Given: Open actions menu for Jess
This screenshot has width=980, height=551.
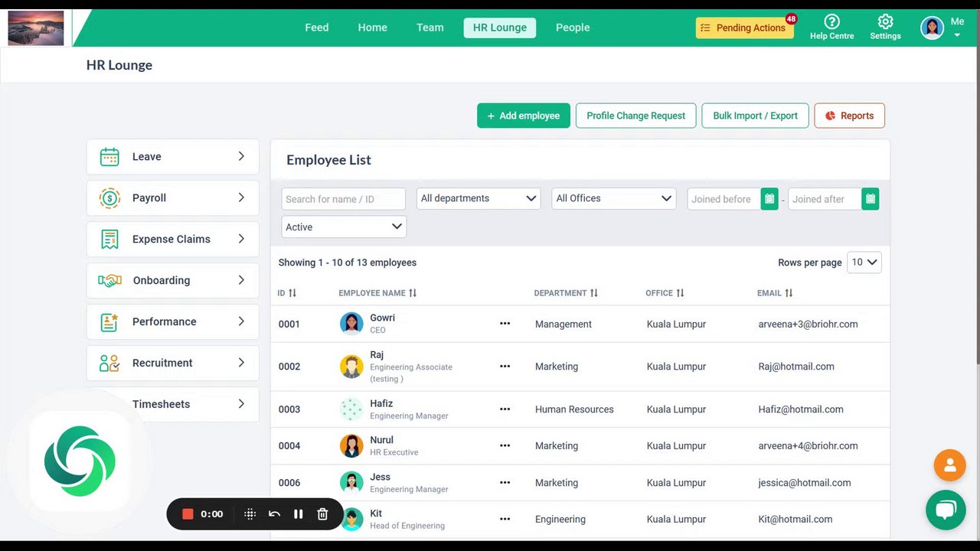Looking at the screenshot, I should coord(505,483).
